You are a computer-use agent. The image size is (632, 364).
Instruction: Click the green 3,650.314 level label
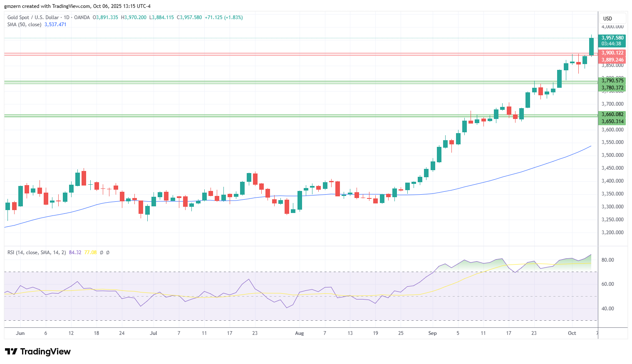point(612,121)
